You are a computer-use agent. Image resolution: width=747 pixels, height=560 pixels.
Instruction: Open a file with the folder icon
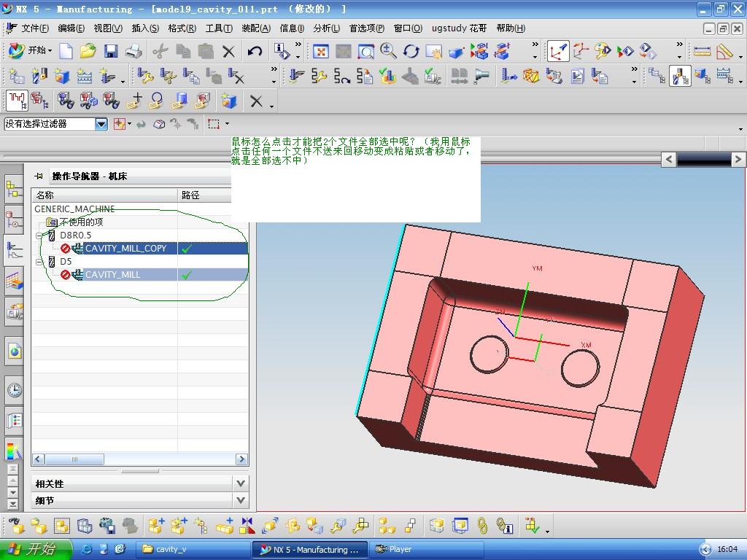click(x=88, y=51)
